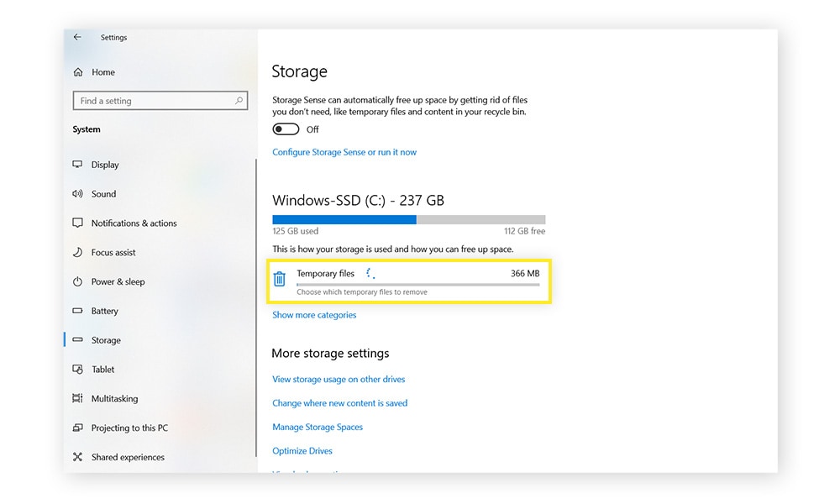The image size is (840, 504).
Task: Click the Shared experiences icon
Action: pyautogui.click(x=77, y=457)
